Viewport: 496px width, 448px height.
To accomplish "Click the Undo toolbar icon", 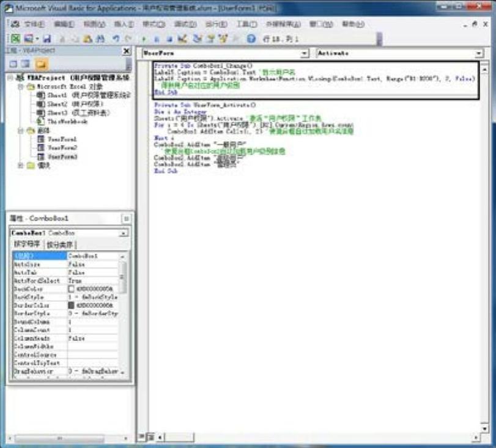I will (116, 39).
